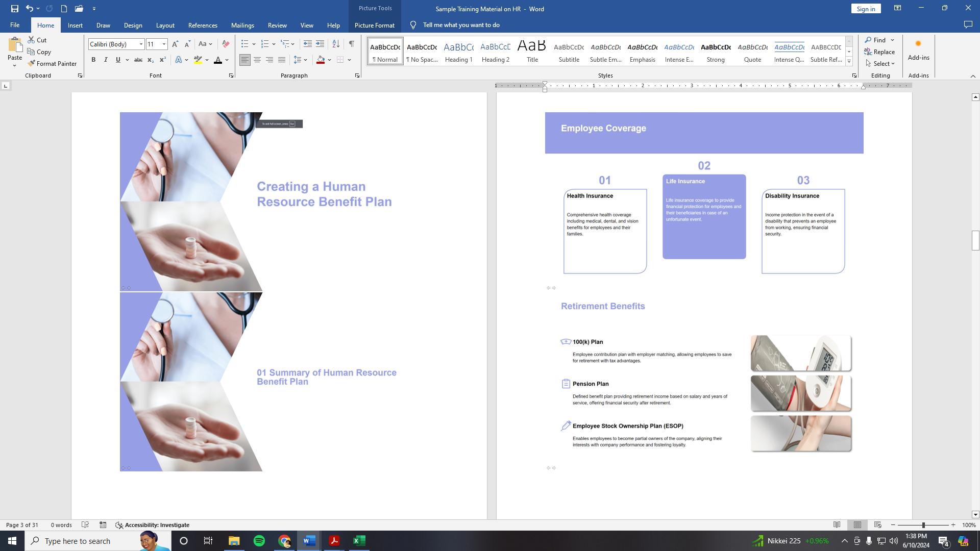Click the Replace button
980x551 pixels.
[x=879, y=52]
